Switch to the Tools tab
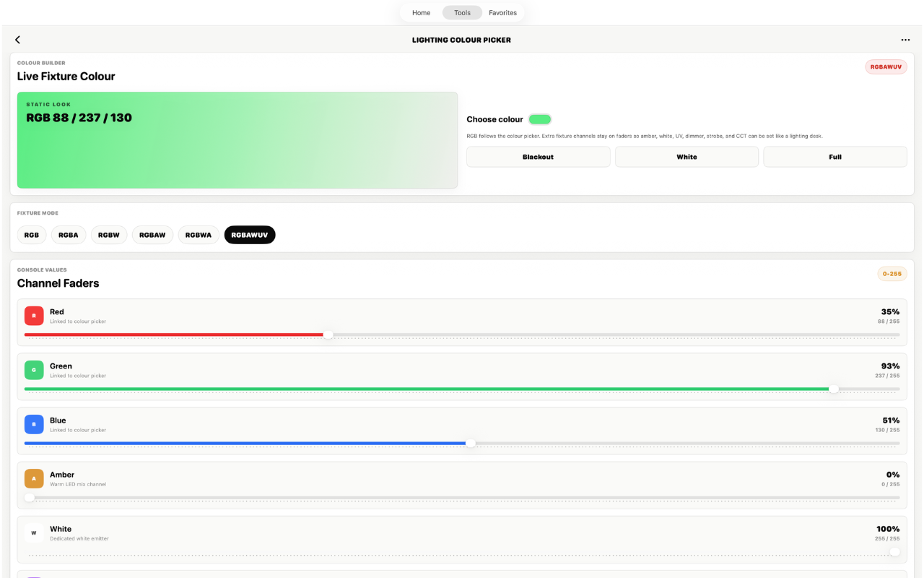The height and width of the screenshot is (578, 924). tap(462, 13)
